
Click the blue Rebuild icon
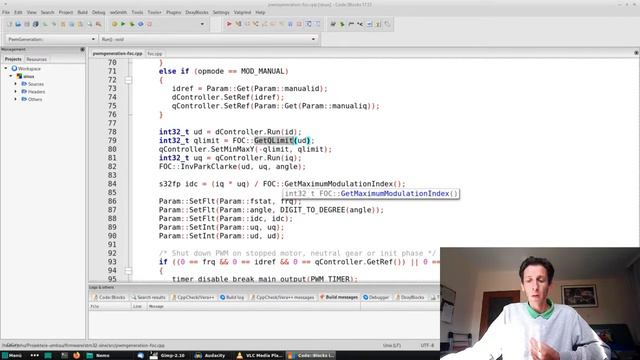pos(141,24)
